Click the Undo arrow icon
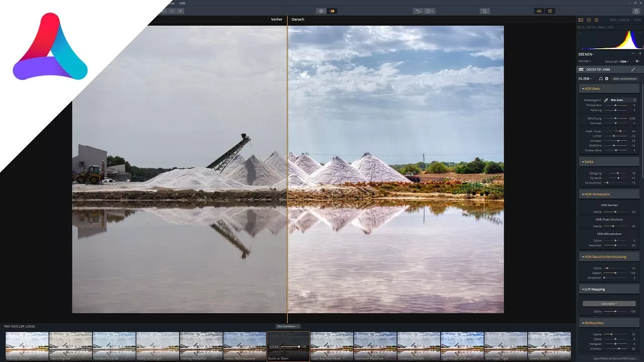 (418, 11)
